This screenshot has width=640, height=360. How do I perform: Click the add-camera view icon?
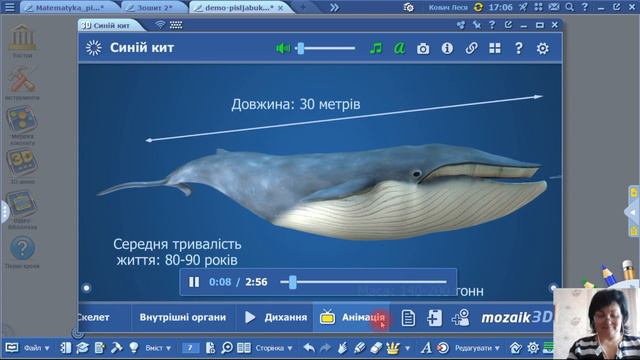click(x=461, y=318)
